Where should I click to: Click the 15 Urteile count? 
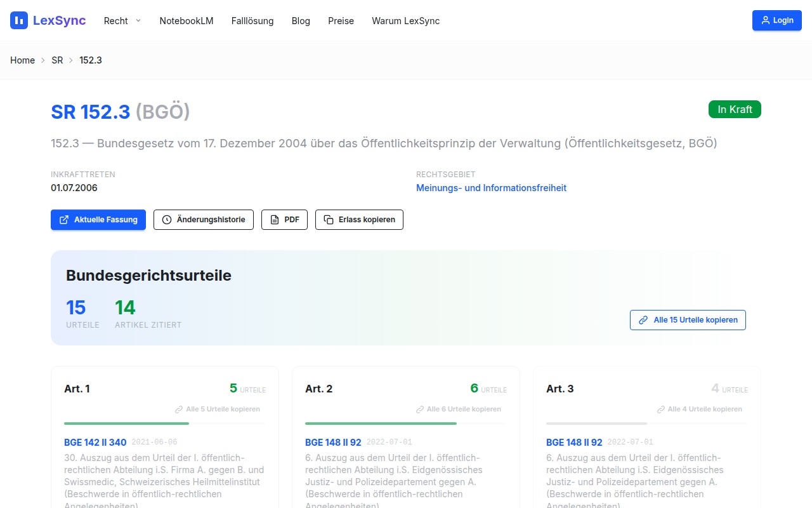[75, 308]
